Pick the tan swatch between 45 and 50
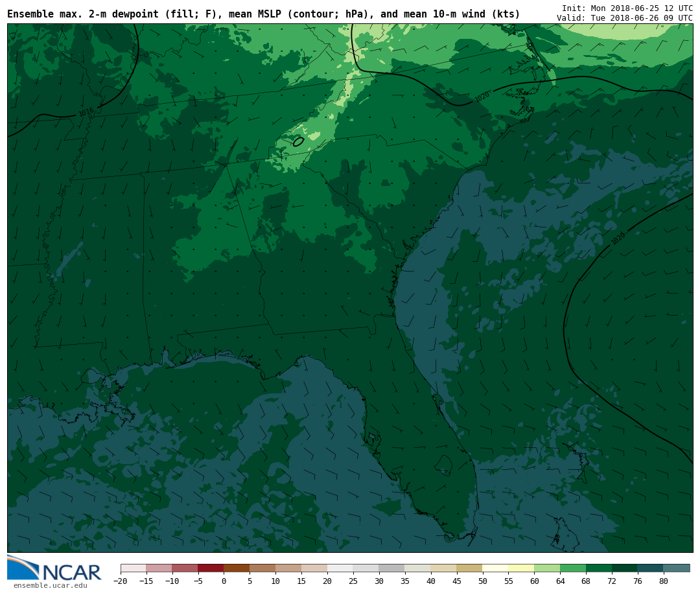The height and width of the screenshot is (593, 700). [469, 568]
